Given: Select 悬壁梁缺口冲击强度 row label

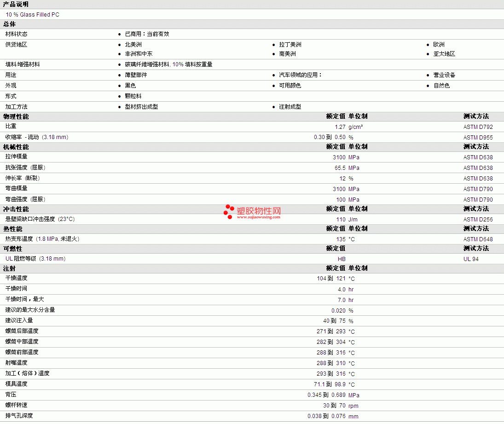Looking at the screenshot, I should coord(40,219).
